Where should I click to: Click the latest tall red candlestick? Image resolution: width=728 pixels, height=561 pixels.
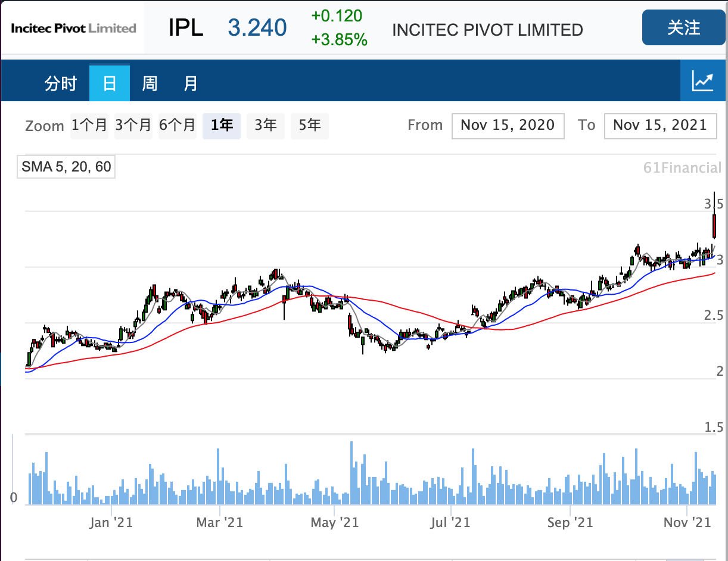point(714,225)
